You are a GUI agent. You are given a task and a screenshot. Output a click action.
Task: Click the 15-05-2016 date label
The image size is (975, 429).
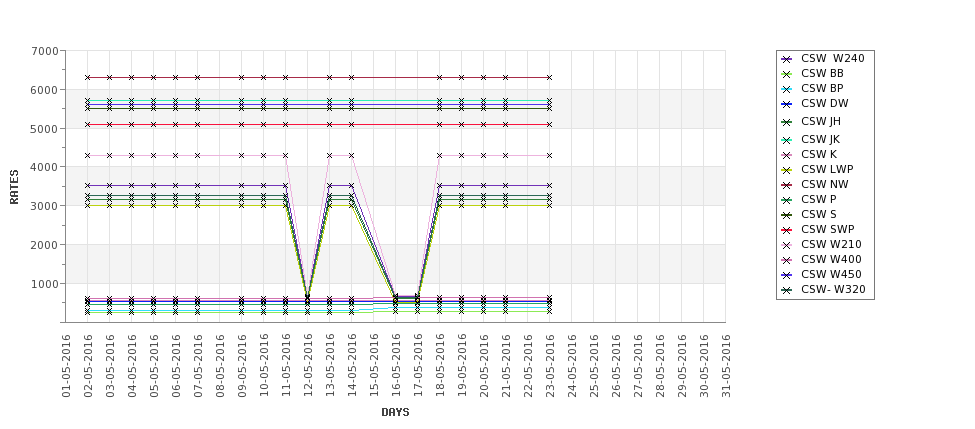click(x=374, y=366)
